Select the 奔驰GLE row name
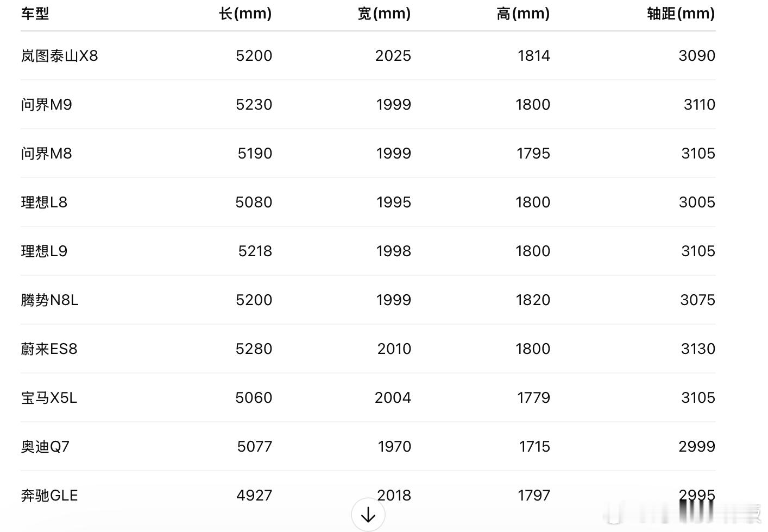Image resolution: width=768 pixels, height=532 pixels. pyautogui.click(x=49, y=496)
